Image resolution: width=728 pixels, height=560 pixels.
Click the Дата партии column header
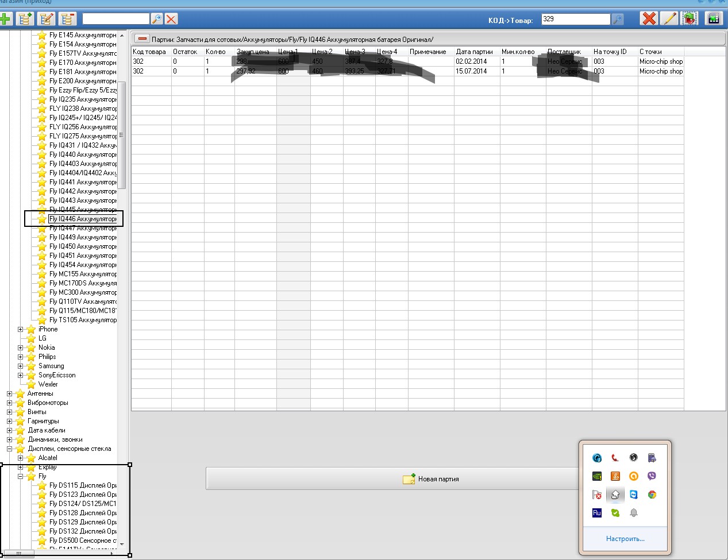pos(474,52)
